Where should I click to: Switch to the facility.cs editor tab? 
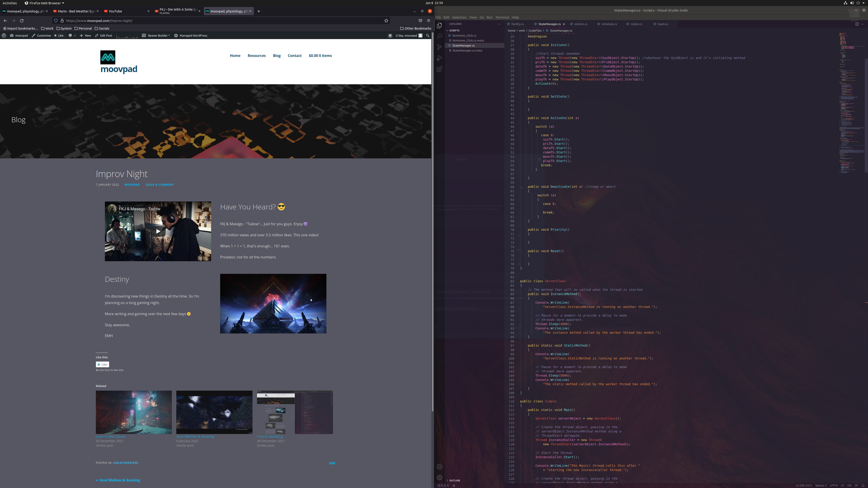pos(518,24)
